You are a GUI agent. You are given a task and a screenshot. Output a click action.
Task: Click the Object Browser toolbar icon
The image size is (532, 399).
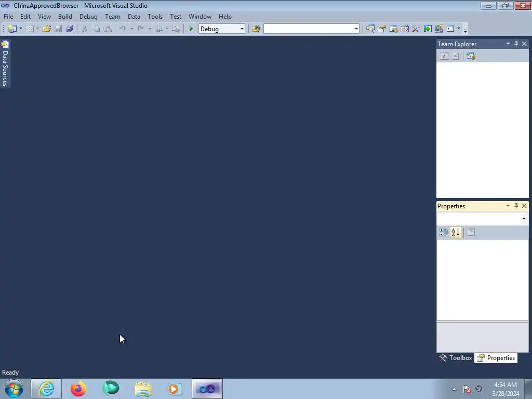coord(404,29)
